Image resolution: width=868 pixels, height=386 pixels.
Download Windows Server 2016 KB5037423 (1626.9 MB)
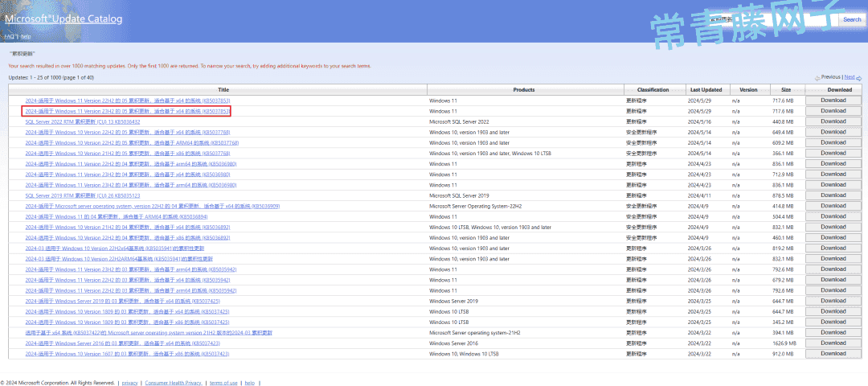point(833,343)
